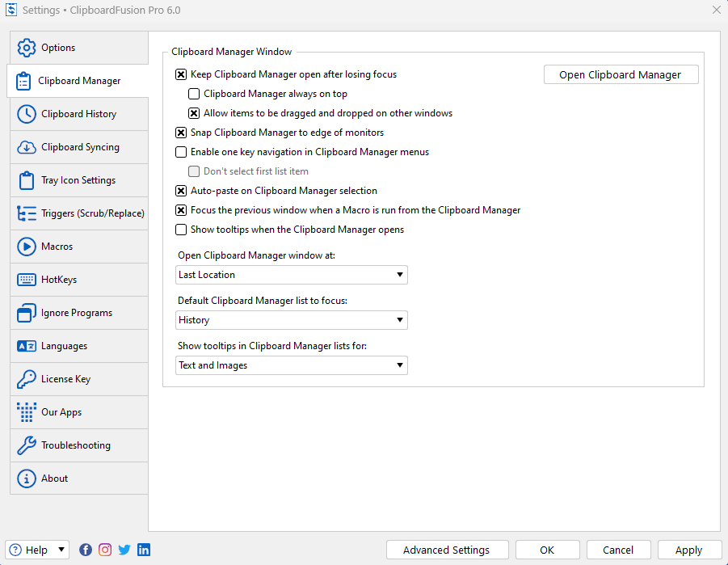Click the Our Apps grid icon
This screenshot has width=728, height=565.
(x=27, y=412)
